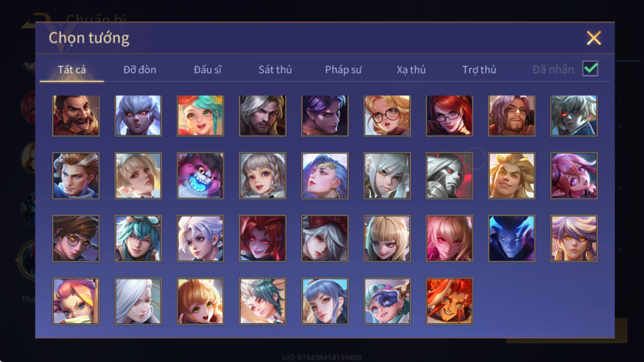
Task: Choose the girl with blue eye mask
Action: (x=387, y=301)
